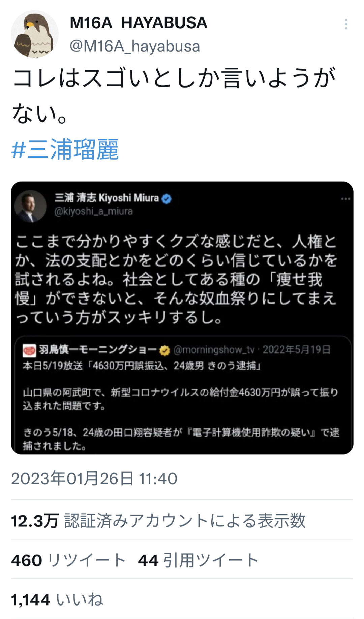Click the name 三浦 清志 Kiyoshi Miura
The image size is (364, 619).
tap(107, 198)
